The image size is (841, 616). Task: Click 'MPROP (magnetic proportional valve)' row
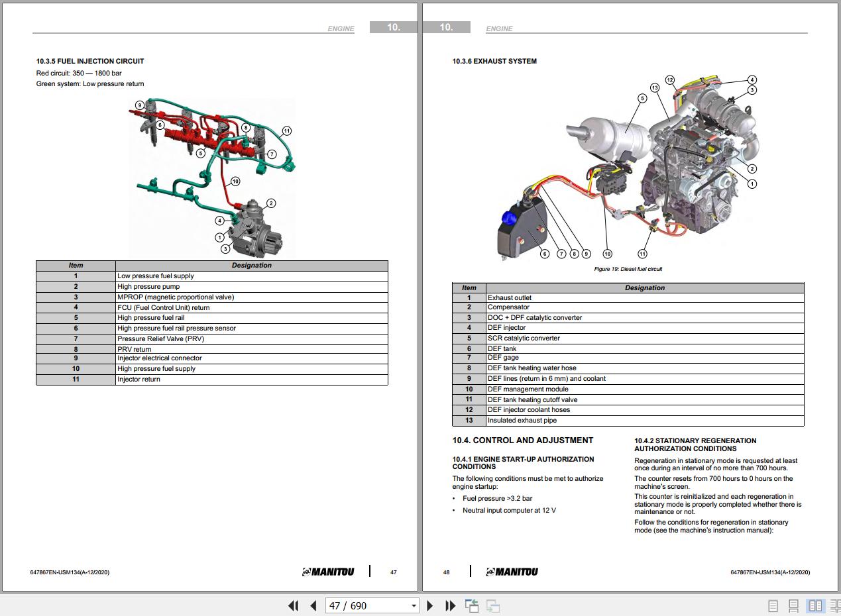212,297
